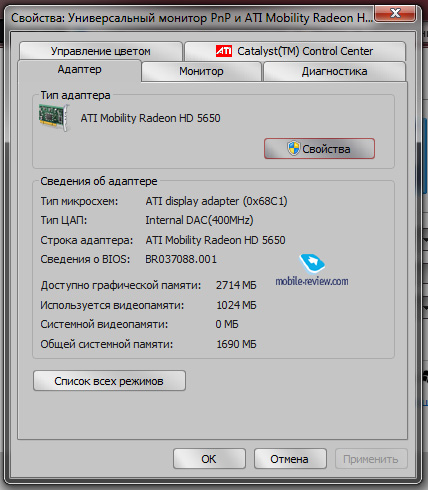Click chip type value ATI display adapter (0x68C1)
428x490 pixels.
click(x=216, y=201)
